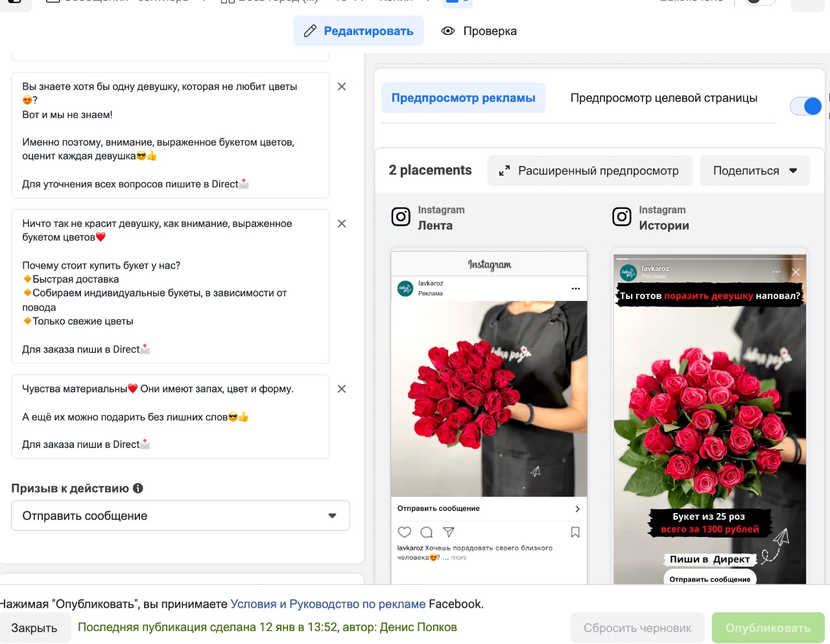Open the three-dot menu in the story preview
Screen dimensions: 830x644
click(x=777, y=272)
